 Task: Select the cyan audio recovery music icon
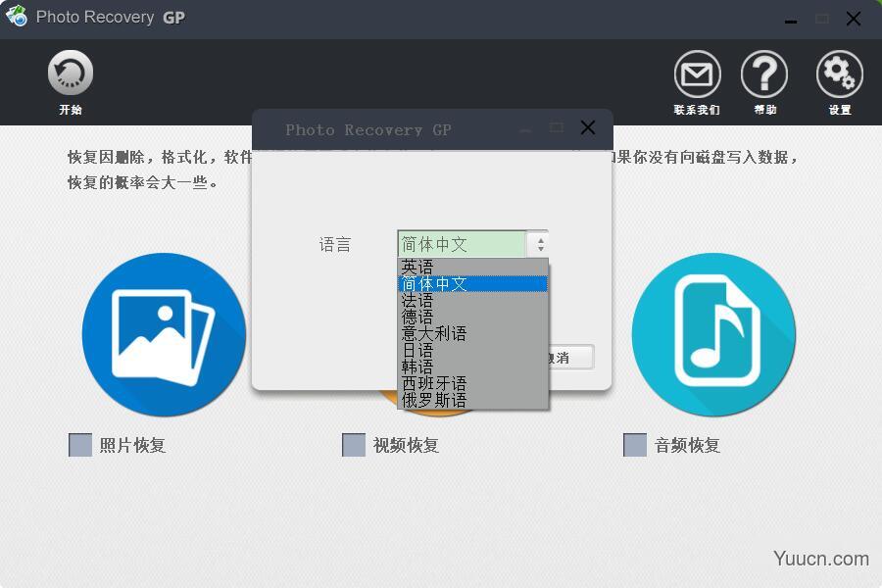[713, 335]
